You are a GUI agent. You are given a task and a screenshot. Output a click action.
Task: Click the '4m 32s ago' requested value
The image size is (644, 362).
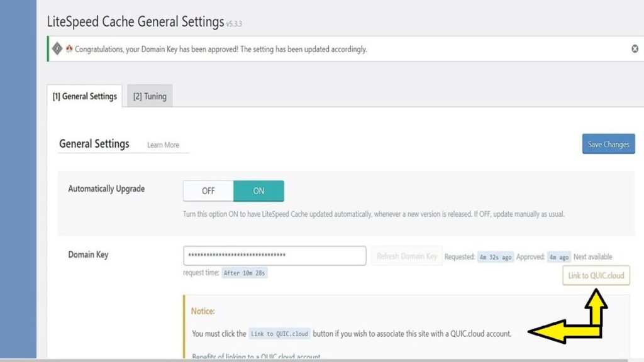pyautogui.click(x=496, y=257)
